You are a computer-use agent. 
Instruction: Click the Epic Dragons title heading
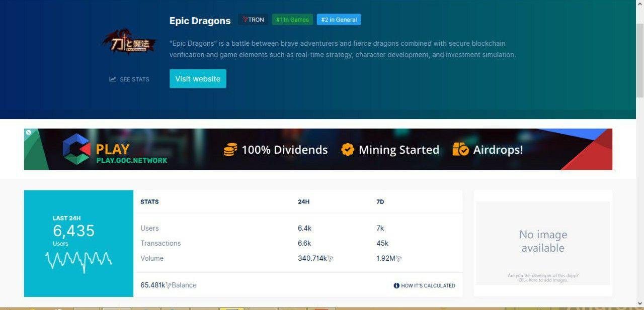(x=200, y=21)
